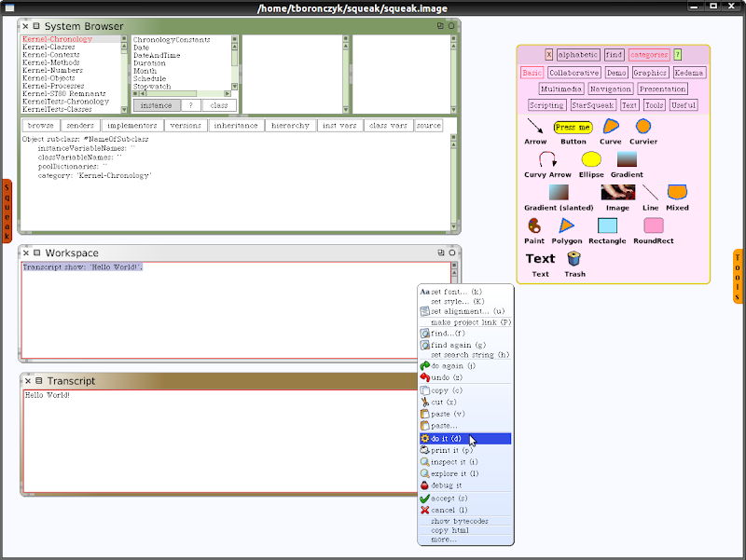Open the Graphics category tab
746x560 pixels.
tap(650, 73)
